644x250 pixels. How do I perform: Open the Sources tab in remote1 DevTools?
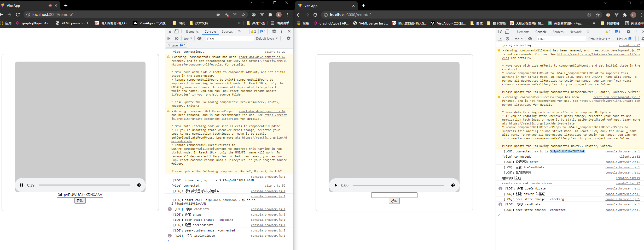(x=227, y=31)
